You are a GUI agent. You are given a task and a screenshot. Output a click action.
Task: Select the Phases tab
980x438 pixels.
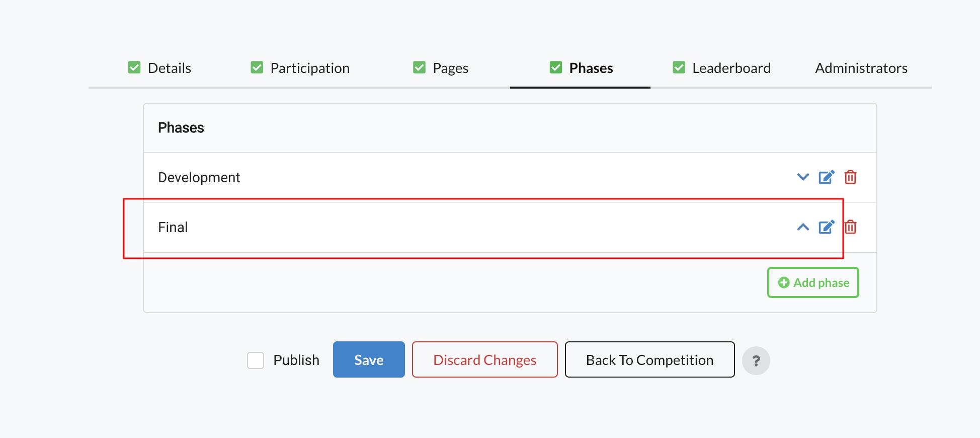click(581, 68)
